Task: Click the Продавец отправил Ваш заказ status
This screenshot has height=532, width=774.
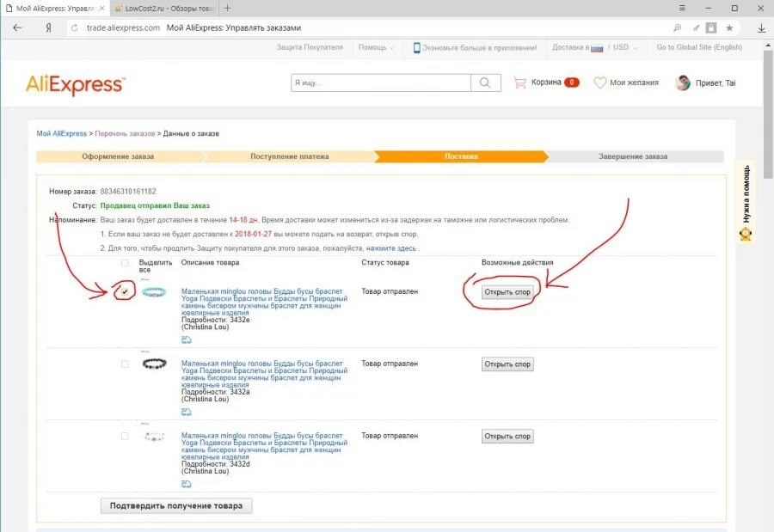Action: tap(155, 205)
